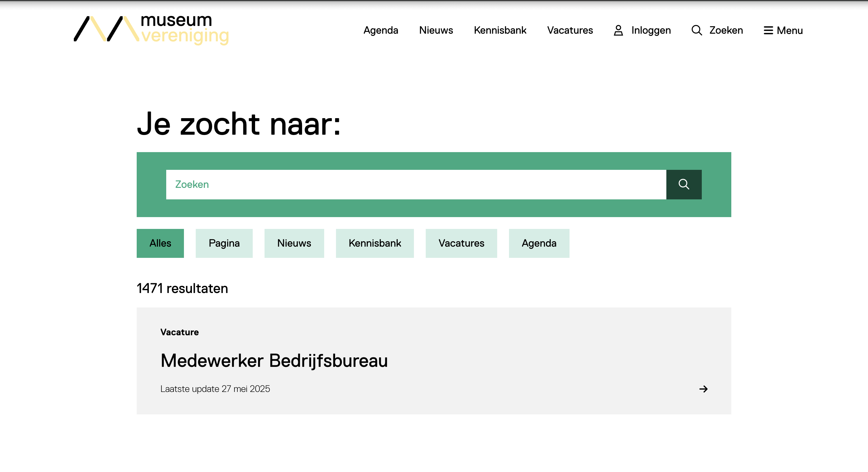
Task: Go to Agenda in the top navigation
Action: tap(381, 30)
